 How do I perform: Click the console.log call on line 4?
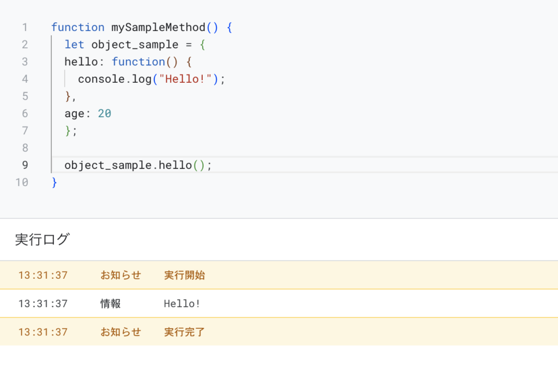[x=114, y=79]
